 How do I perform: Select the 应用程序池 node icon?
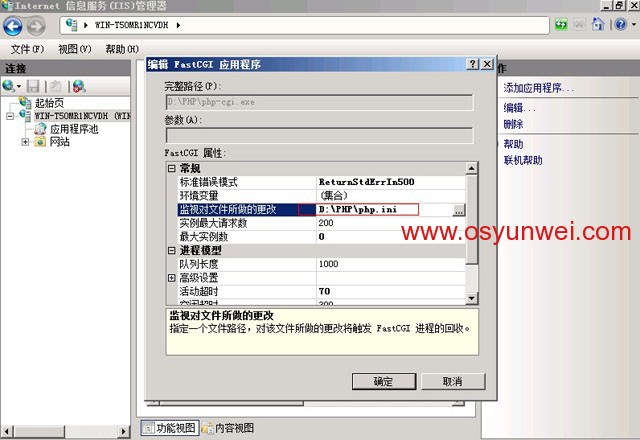(41, 129)
